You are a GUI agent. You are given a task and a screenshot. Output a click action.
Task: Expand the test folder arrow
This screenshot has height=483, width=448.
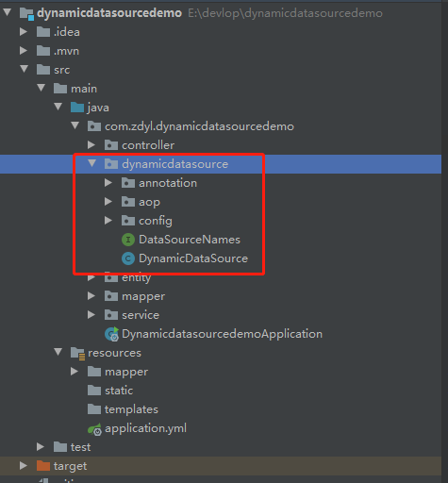click(41, 447)
